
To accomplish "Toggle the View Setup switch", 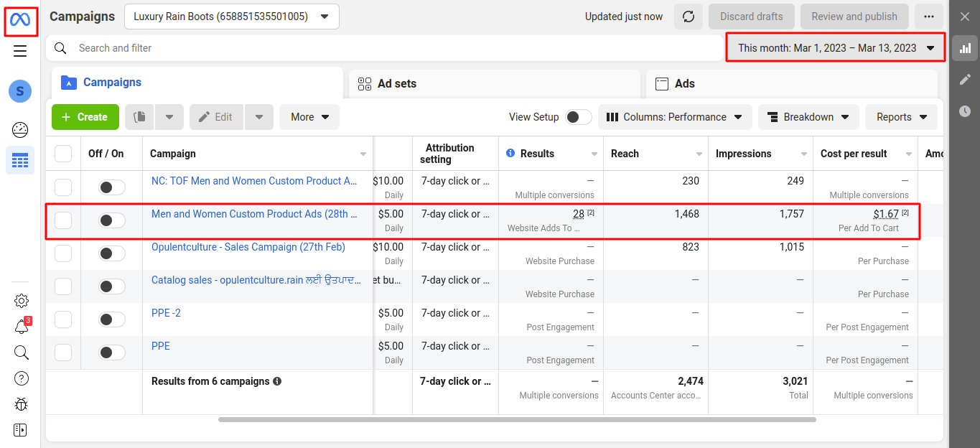I will click(x=578, y=117).
